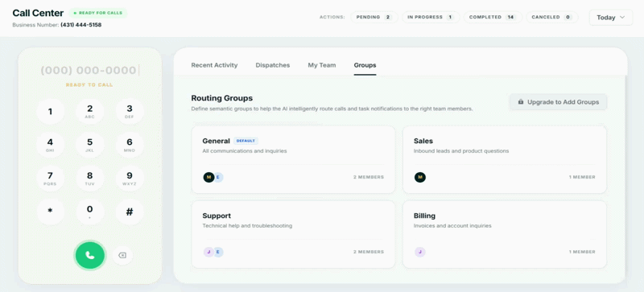Click 'Technical help and troubleshooting' text
Image resolution: width=644 pixels, height=292 pixels.
tap(247, 226)
